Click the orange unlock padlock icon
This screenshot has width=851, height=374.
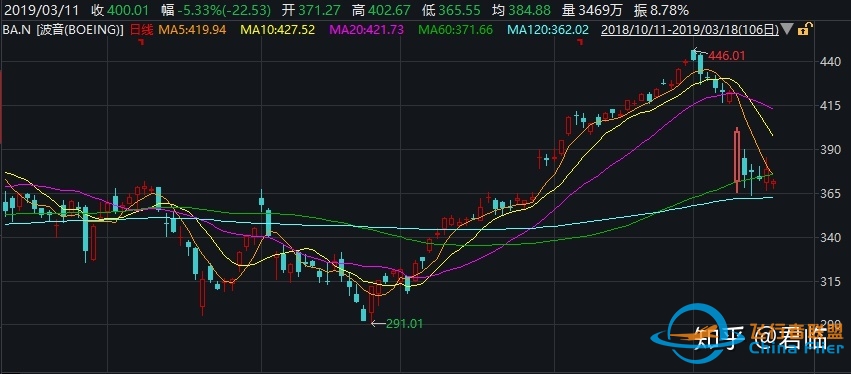click(x=806, y=29)
